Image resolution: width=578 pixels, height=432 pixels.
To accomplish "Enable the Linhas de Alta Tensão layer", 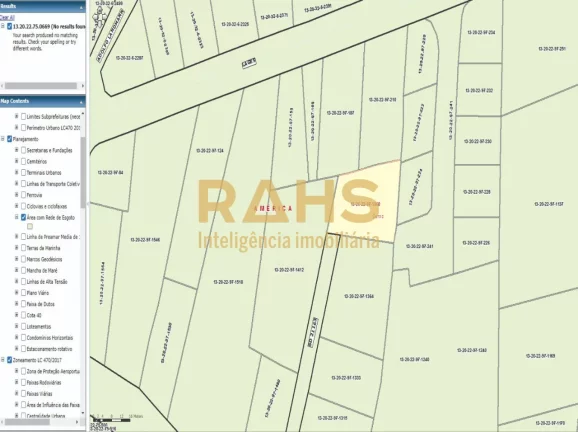I will [24, 282].
